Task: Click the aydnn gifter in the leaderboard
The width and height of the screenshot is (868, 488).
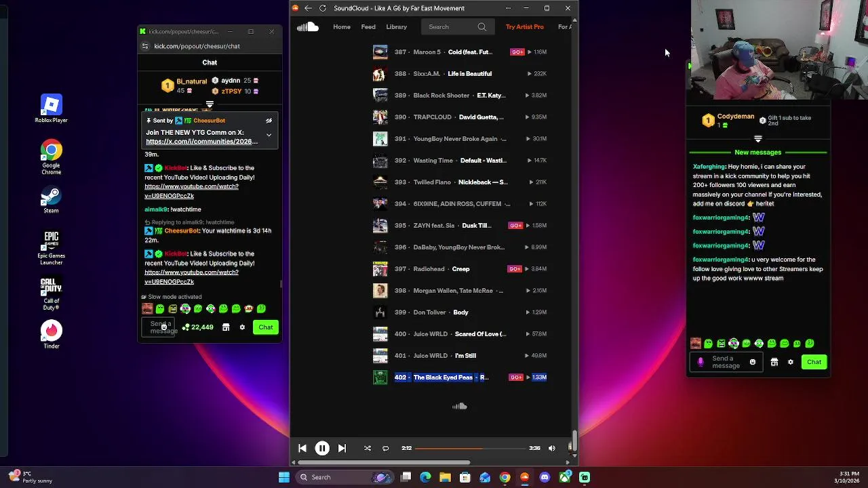Action: 231,81
